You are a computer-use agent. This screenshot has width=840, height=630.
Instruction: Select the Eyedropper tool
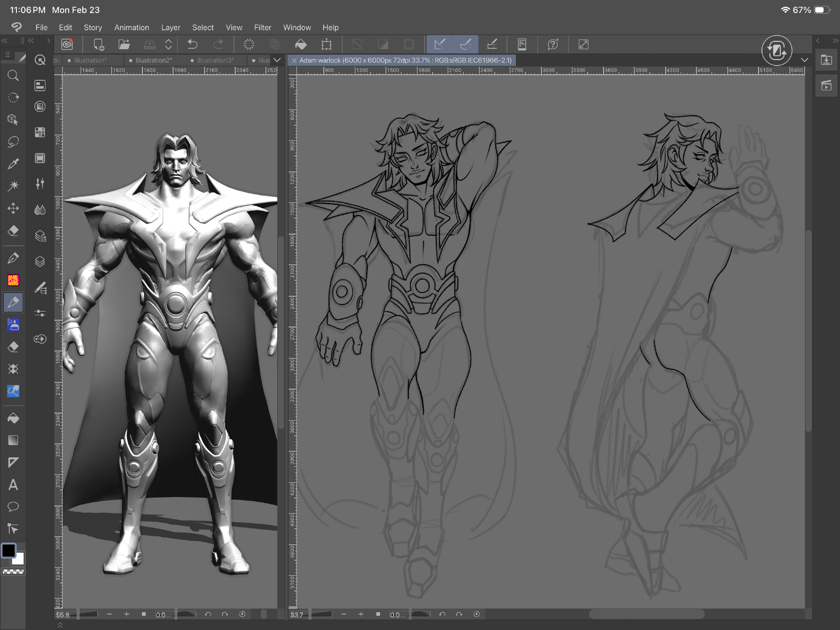(13, 163)
